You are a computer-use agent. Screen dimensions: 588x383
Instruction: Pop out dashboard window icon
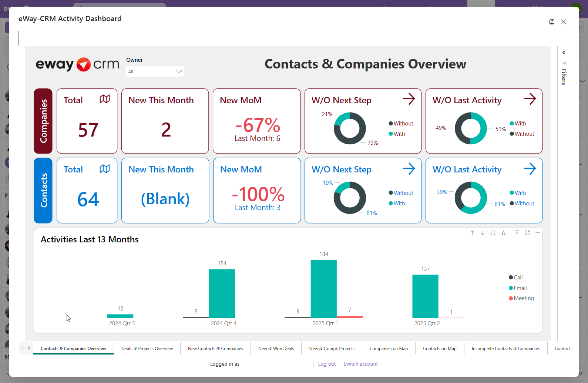tap(552, 22)
